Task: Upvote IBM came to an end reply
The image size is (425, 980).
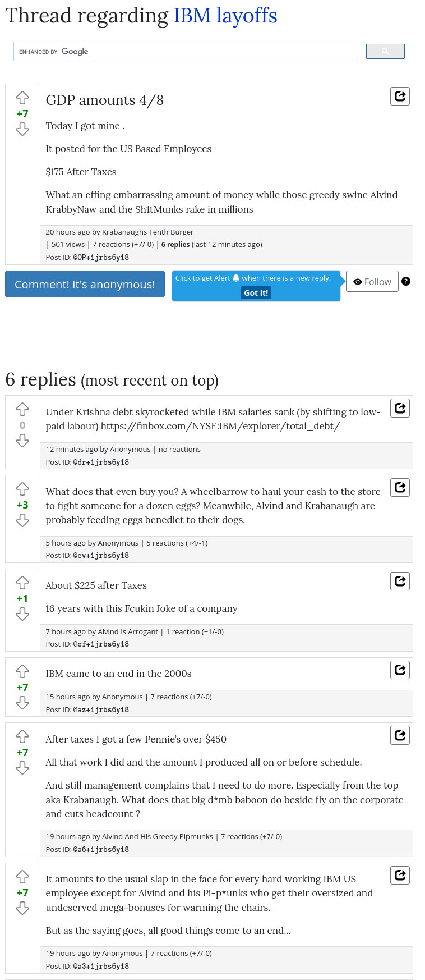Action: coord(22,671)
